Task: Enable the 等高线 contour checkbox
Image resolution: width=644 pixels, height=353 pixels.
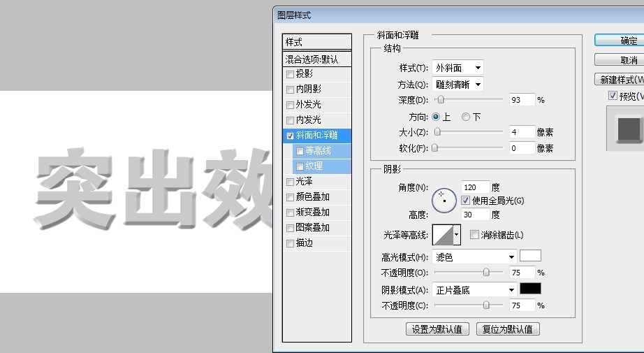Action: coord(300,151)
